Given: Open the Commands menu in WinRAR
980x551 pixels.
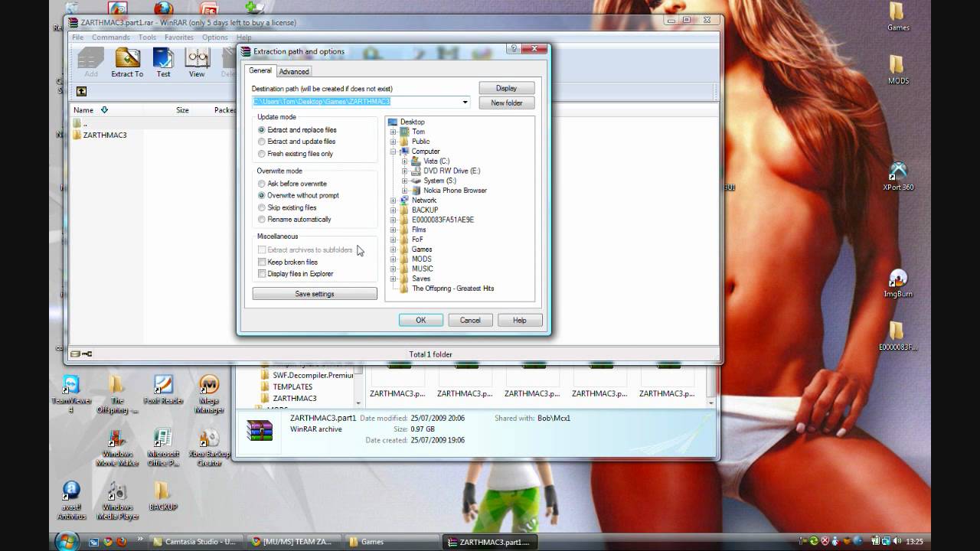Looking at the screenshot, I should 111,37.
